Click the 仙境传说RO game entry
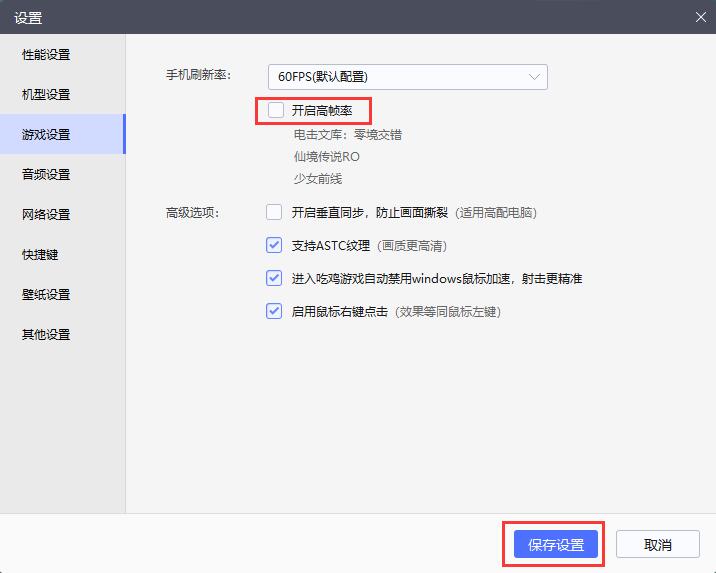Image resolution: width=716 pixels, height=573 pixels. (x=326, y=156)
